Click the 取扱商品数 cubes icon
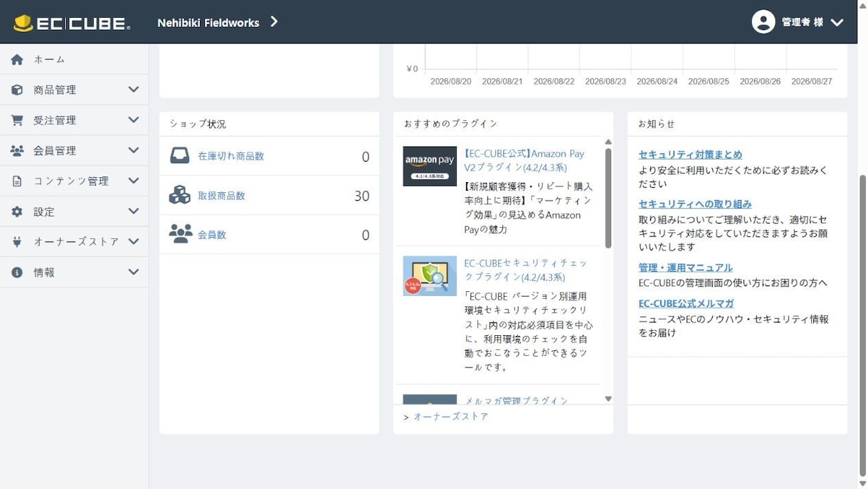This screenshot has width=868, height=489. [x=180, y=195]
